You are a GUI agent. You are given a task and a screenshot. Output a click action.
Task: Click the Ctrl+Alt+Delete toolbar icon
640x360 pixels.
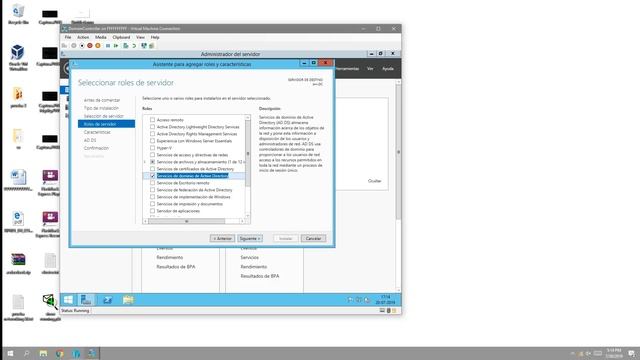pyautogui.click(x=64, y=46)
